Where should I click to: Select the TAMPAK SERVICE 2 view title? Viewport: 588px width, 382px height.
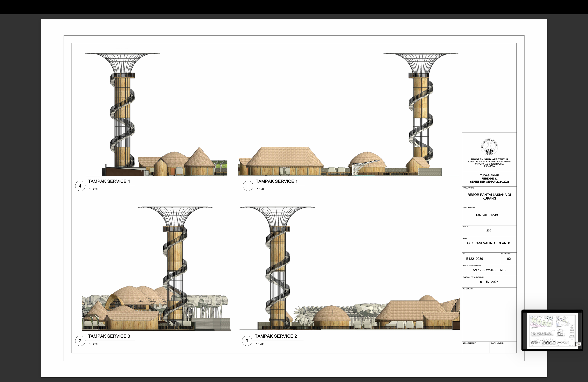[x=276, y=336]
